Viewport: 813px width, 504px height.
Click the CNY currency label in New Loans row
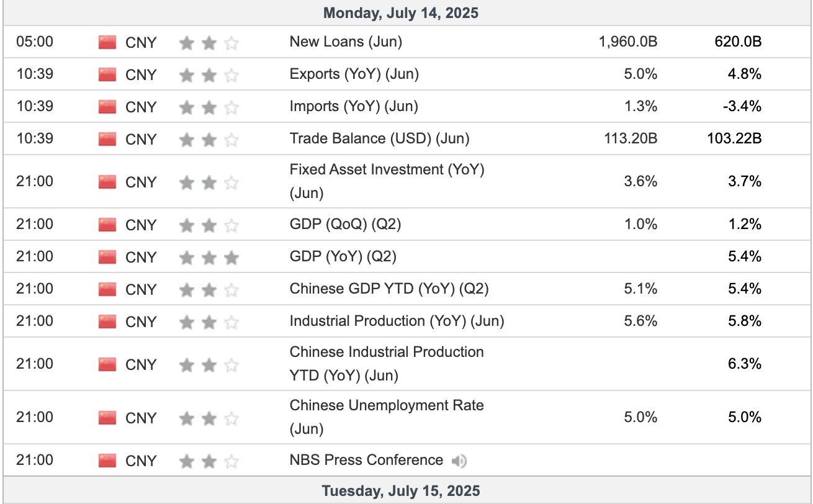coord(141,43)
